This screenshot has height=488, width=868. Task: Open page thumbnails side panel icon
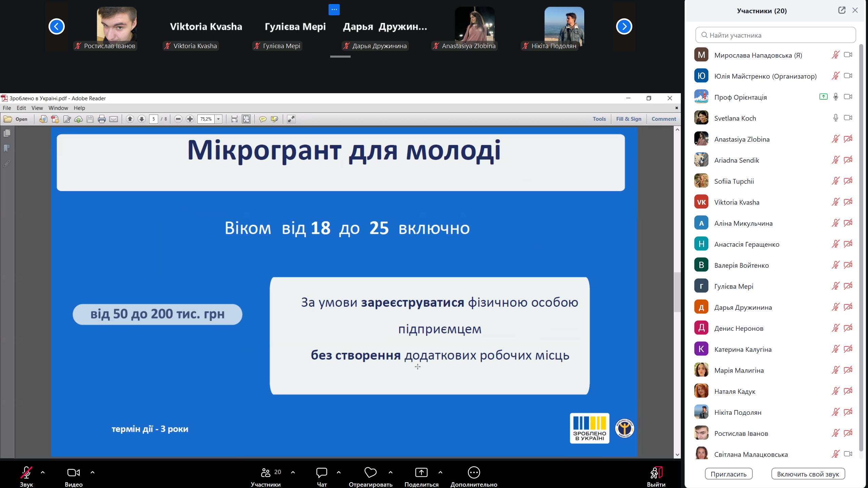(7, 133)
